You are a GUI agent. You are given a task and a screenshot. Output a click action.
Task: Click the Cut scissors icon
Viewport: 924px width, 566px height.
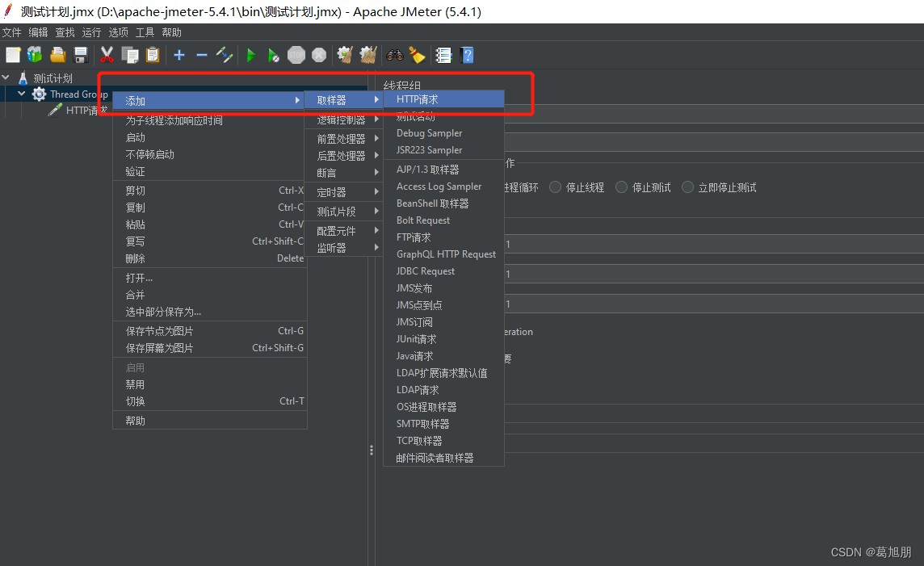coord(106,55)
